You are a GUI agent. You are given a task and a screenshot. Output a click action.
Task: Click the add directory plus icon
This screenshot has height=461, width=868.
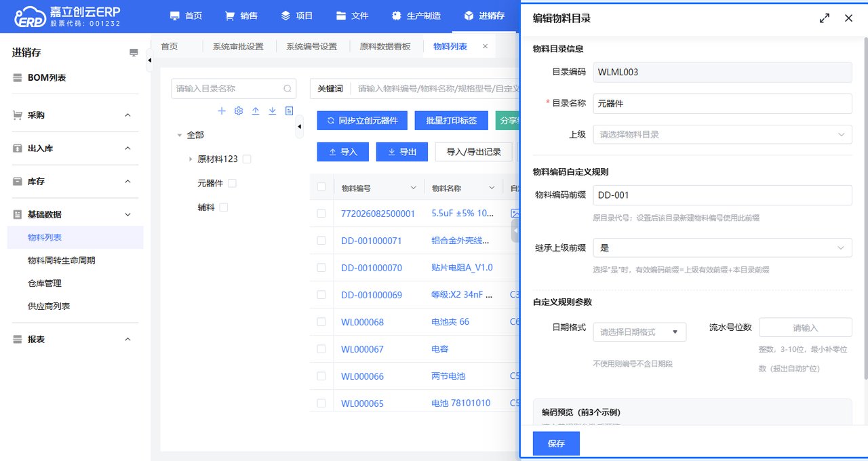(222, 111)
